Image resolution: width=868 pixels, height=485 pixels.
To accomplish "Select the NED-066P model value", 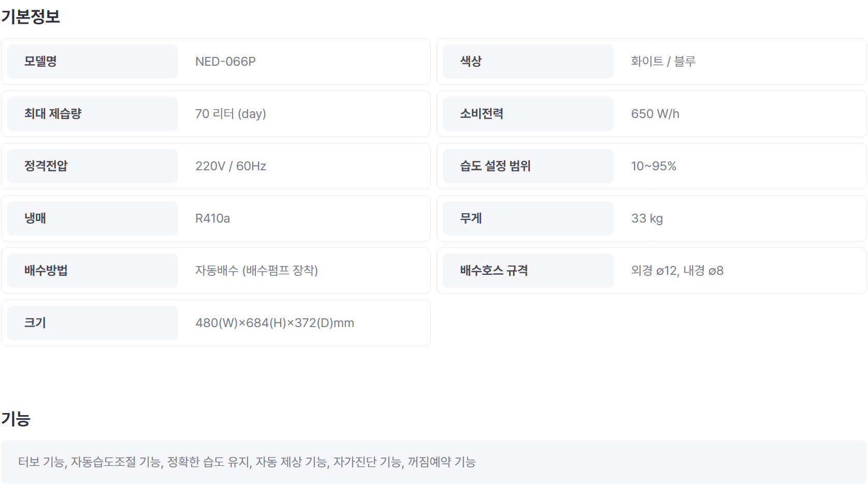I will [x=225, y=62].
